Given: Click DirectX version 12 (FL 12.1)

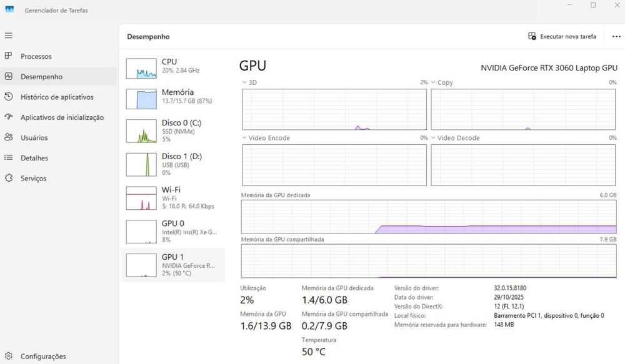Looking at the screenshot, I should tap(509, 307).
